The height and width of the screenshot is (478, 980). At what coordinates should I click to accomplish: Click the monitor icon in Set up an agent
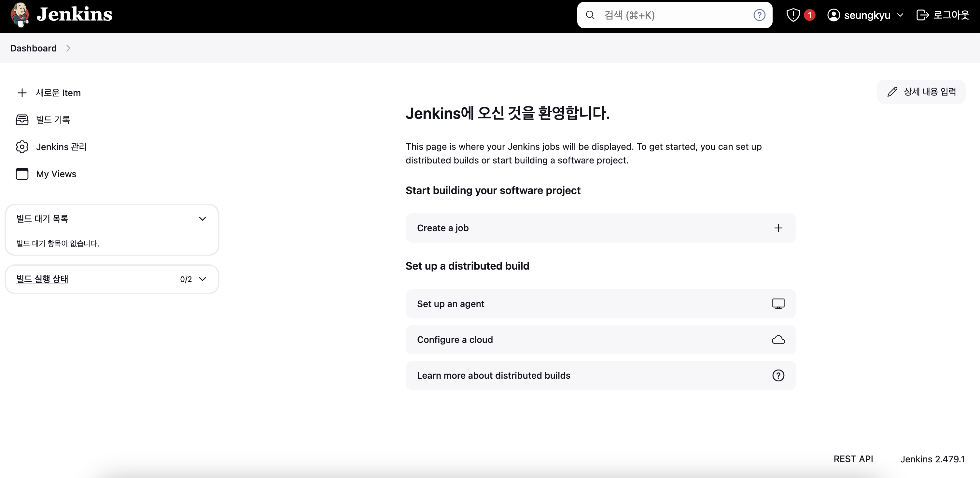pyautogui.click(x=778, y=304)
